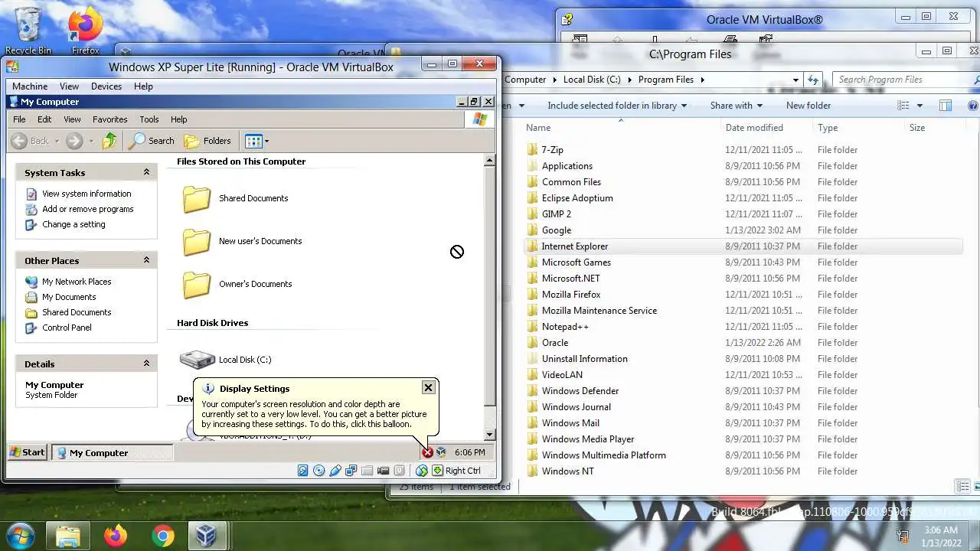Open the Devices menu in VirtualBox

(x=106, y=86)
